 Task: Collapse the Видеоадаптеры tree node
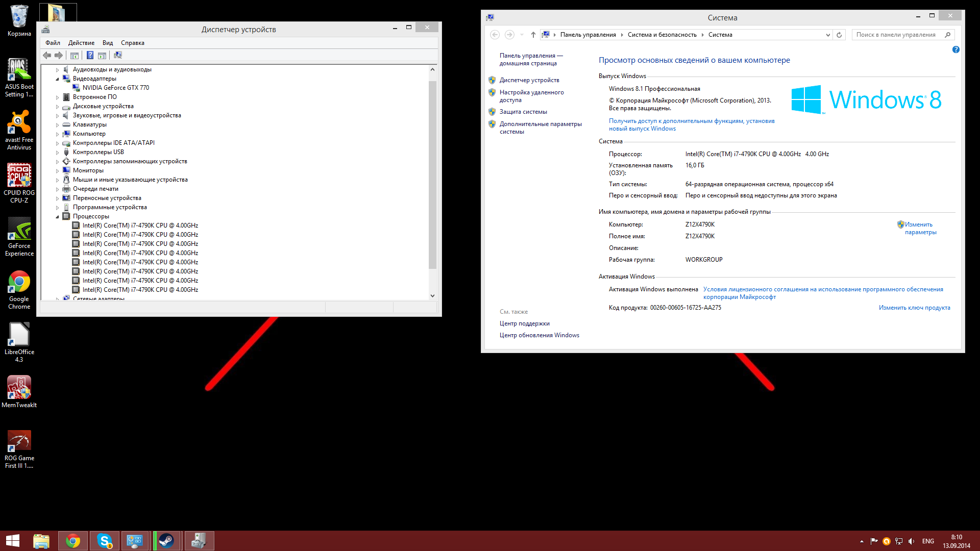pyautogui.click(x=57, y=79)
